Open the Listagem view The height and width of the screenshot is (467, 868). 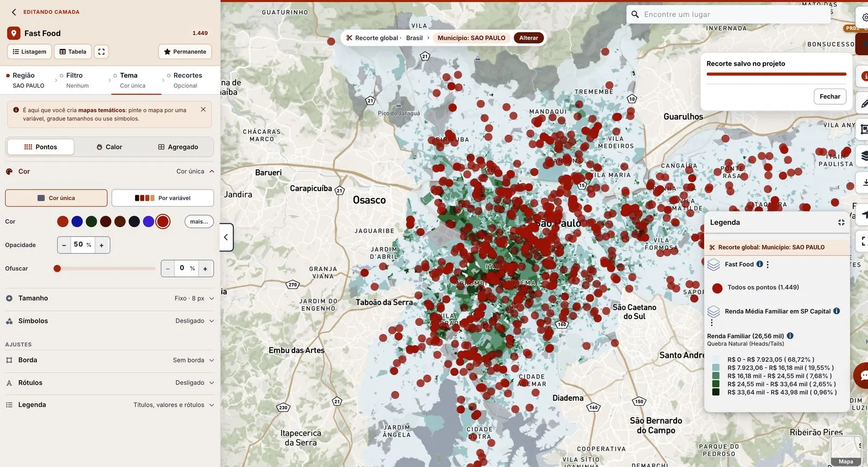pos(30,52)
